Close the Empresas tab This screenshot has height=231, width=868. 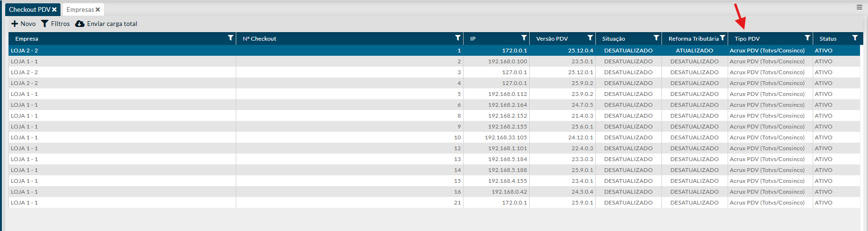(x=98, y=9)
